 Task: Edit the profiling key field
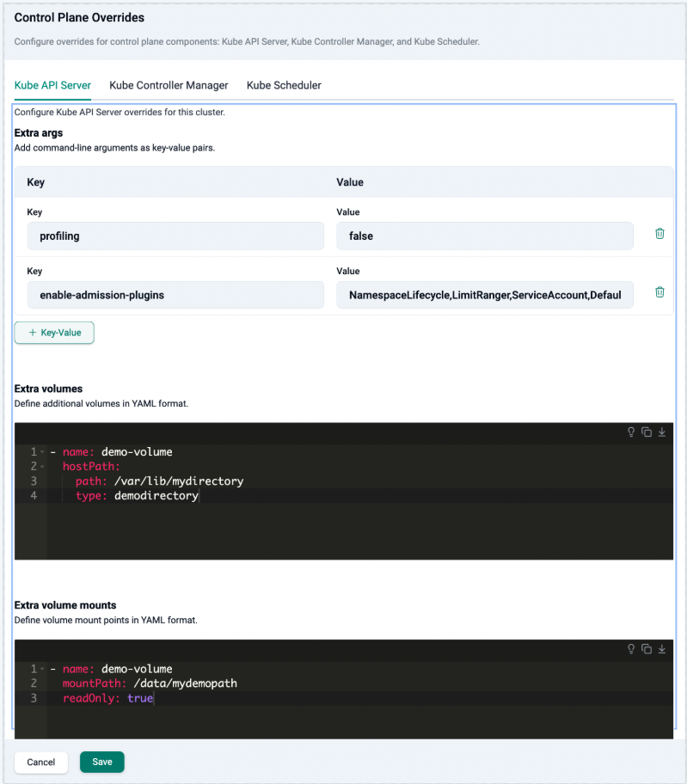[x=175, y=236]
